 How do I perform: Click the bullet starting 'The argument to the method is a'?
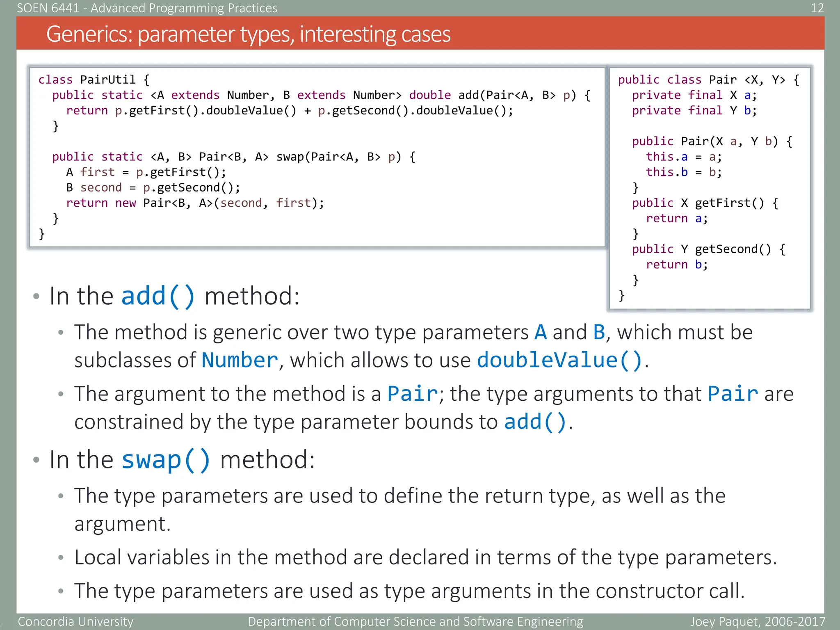(x=434, y=407)
